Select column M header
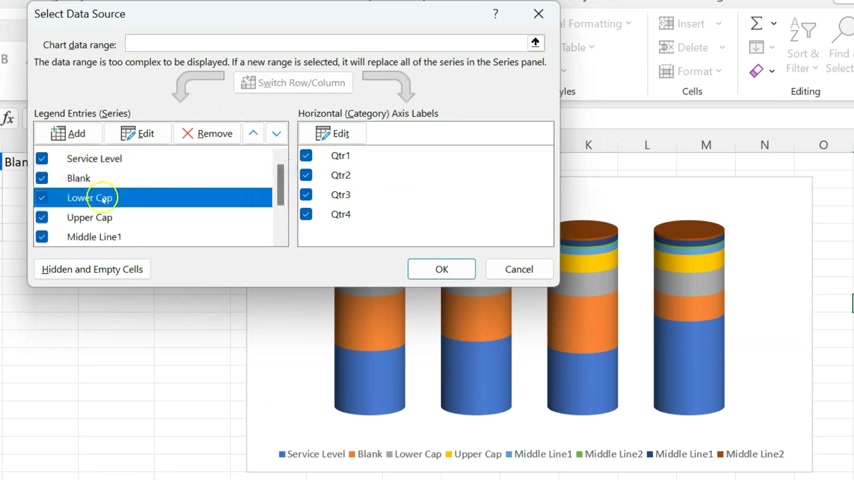854x480 pixels. 706,145
